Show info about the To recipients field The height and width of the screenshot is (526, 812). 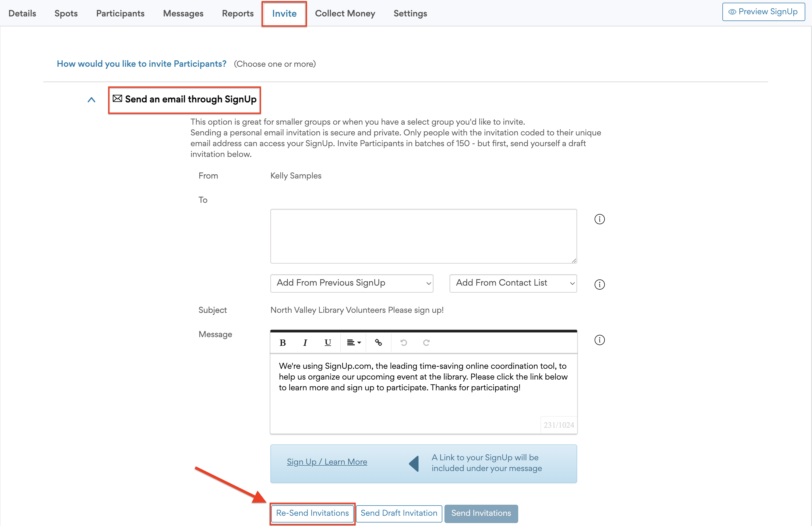click(x=599, y=219)
